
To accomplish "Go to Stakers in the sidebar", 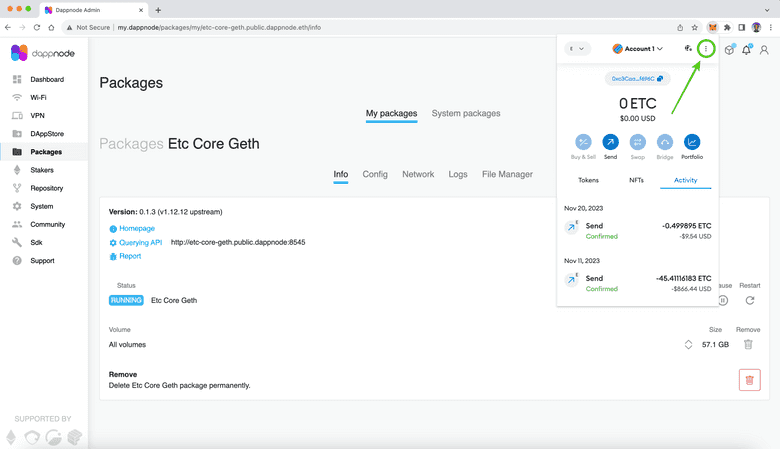I will (x=42, y=170).
